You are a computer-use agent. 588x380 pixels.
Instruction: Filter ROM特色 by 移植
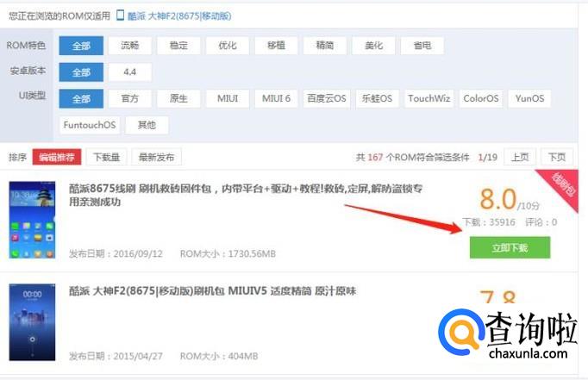276,46
